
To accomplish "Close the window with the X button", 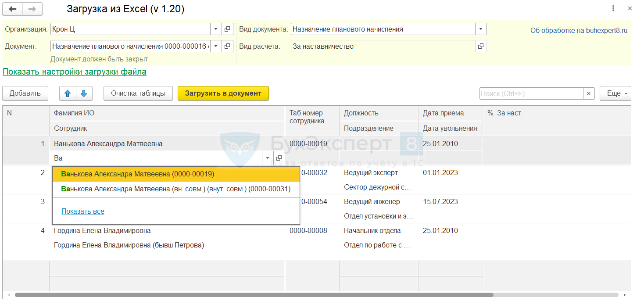I will 630,9.
